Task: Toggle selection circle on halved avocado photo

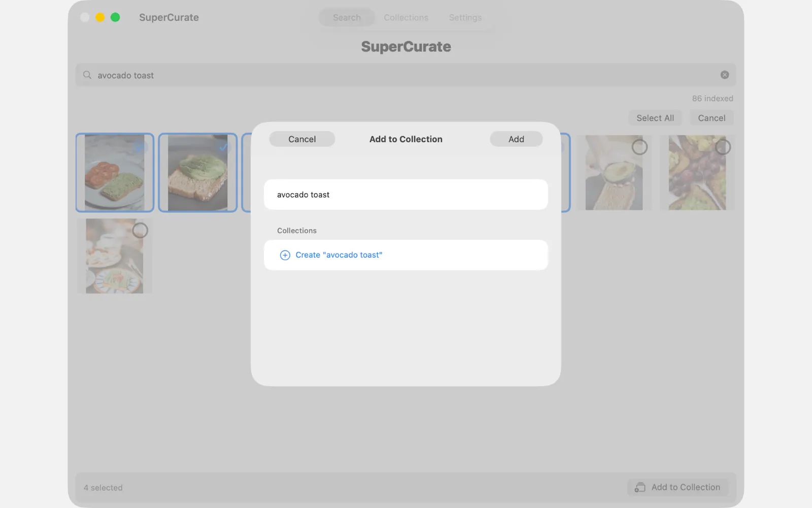Action: [x=639, y=147]
